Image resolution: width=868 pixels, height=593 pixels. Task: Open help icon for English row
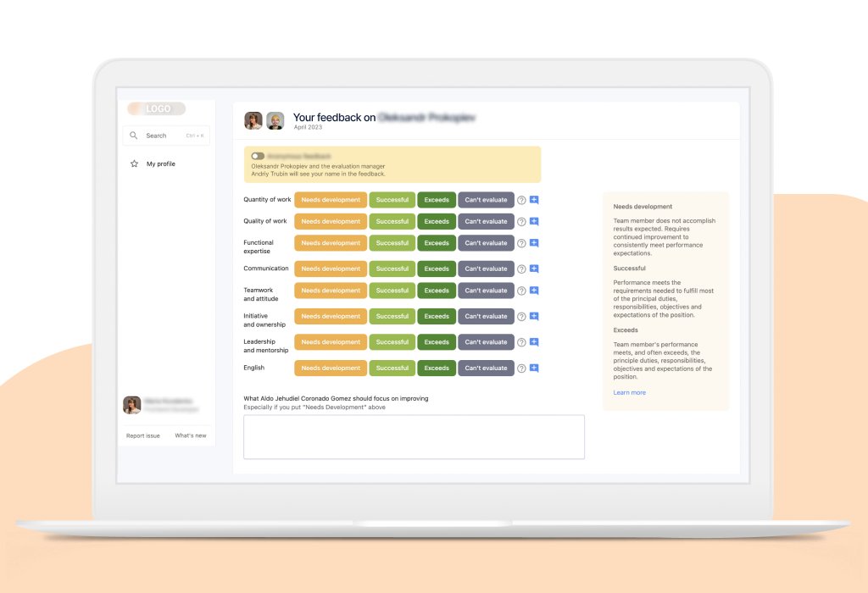coord(521,369)
